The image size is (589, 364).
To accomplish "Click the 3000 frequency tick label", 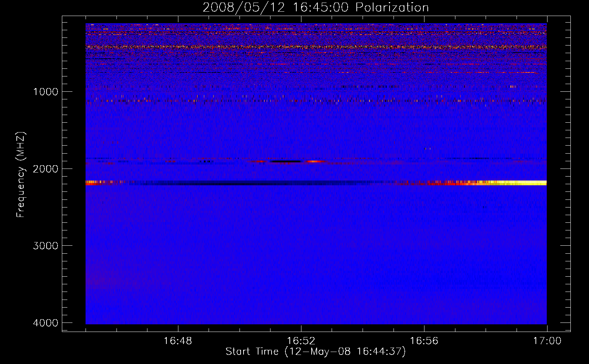I will pos(46,246).
